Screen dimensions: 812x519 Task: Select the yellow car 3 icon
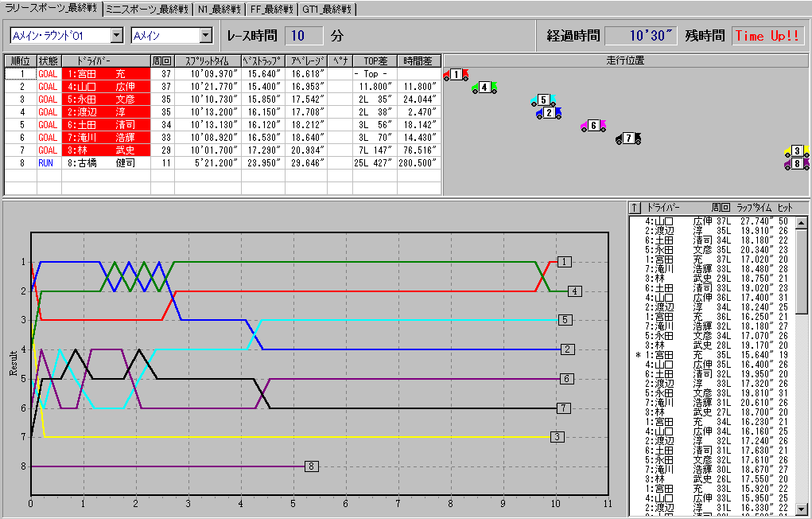(797, 151)
